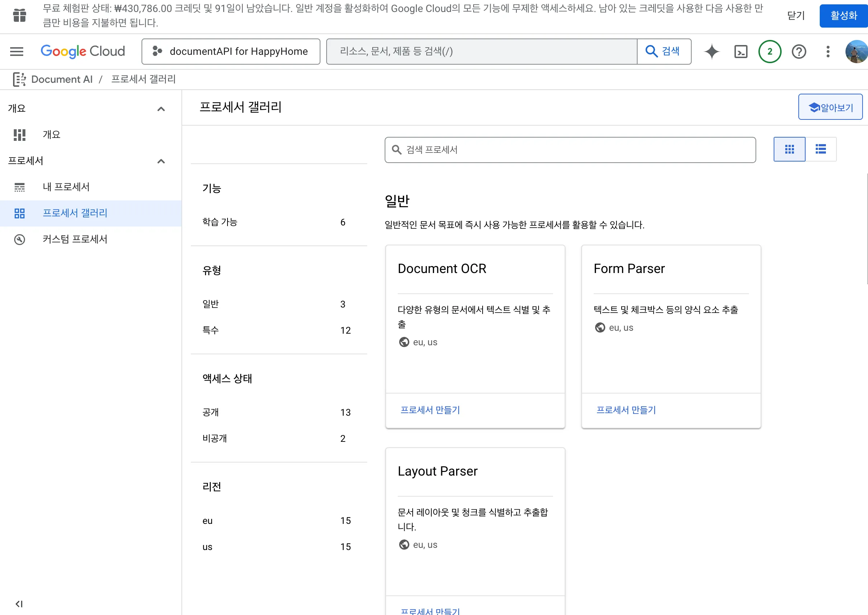Open the main navigation hamburger menu

pos(16,52)
